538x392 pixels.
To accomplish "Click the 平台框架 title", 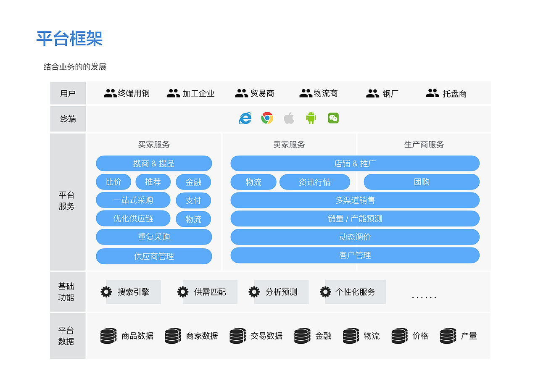I will [x=69, y=38].
